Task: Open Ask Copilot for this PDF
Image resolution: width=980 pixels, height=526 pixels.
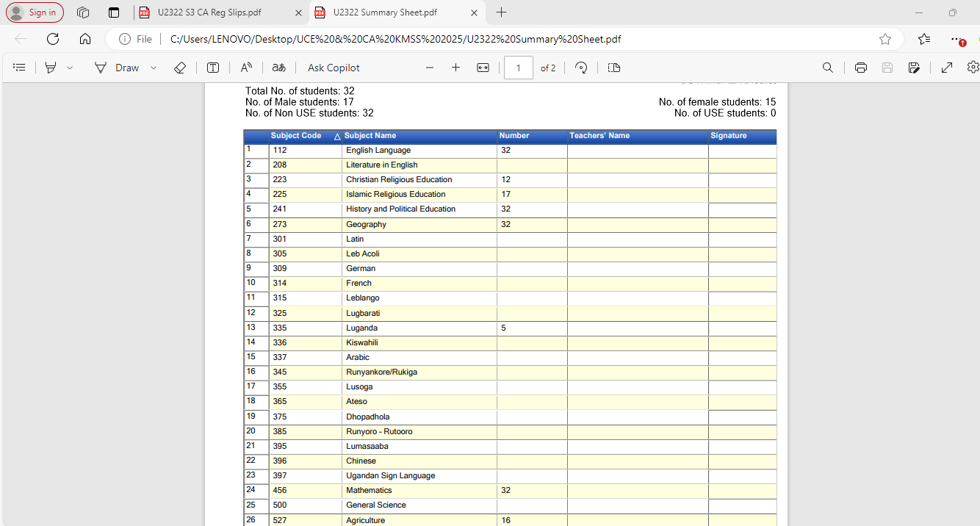Action: (333, 68)
